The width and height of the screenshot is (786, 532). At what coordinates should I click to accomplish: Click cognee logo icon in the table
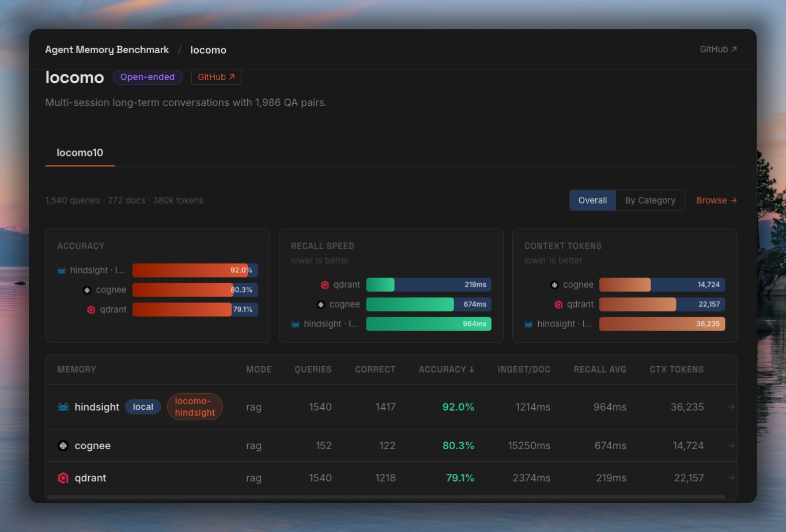pyautogui.click(x=63, y=446)
